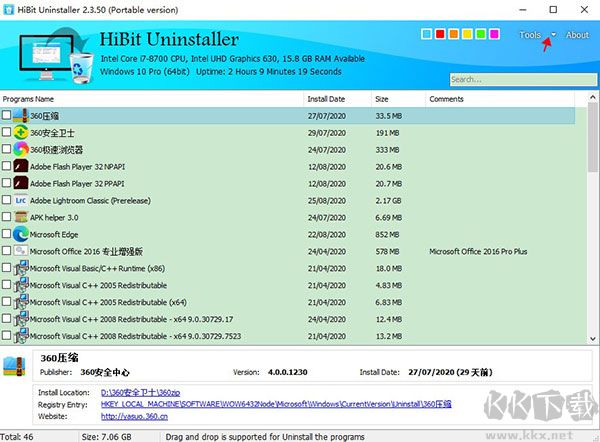Select Adobe Lightroom Classic (Prerelease) row name
Screen dimensions: 600x442
(90, 201)
